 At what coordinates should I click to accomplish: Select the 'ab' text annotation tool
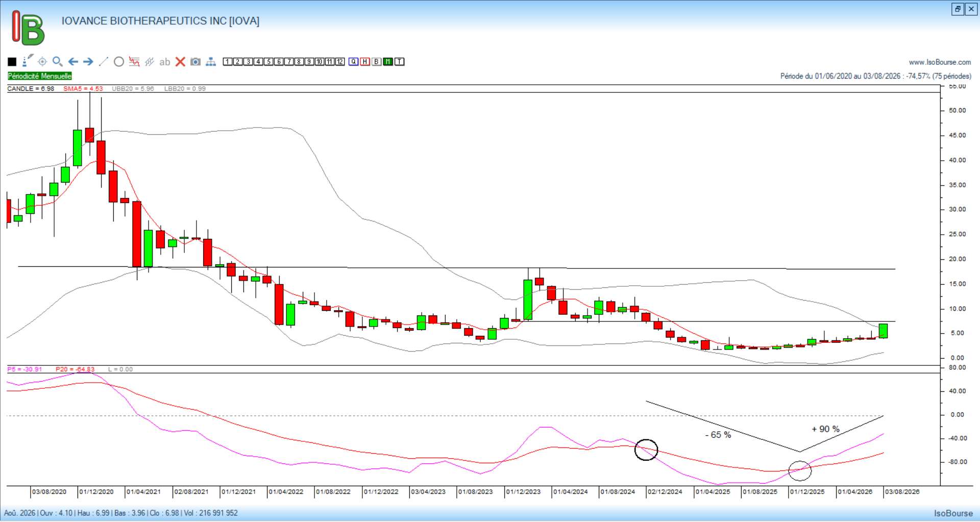tap(164, 62)
